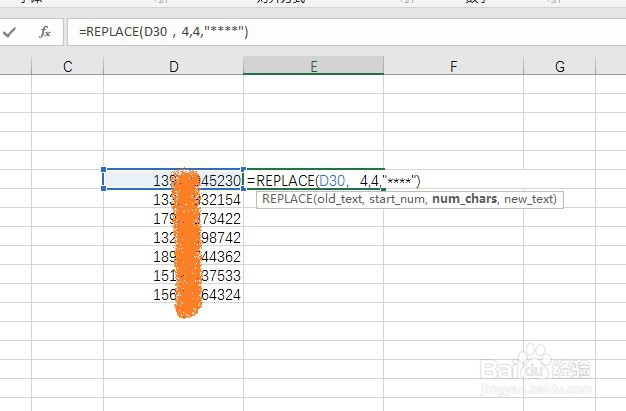Image resolution: width=626 pixels, height=411 pixels.
Task: Click REPLACE function name in tooltip
Action: [x=287, y=199]
